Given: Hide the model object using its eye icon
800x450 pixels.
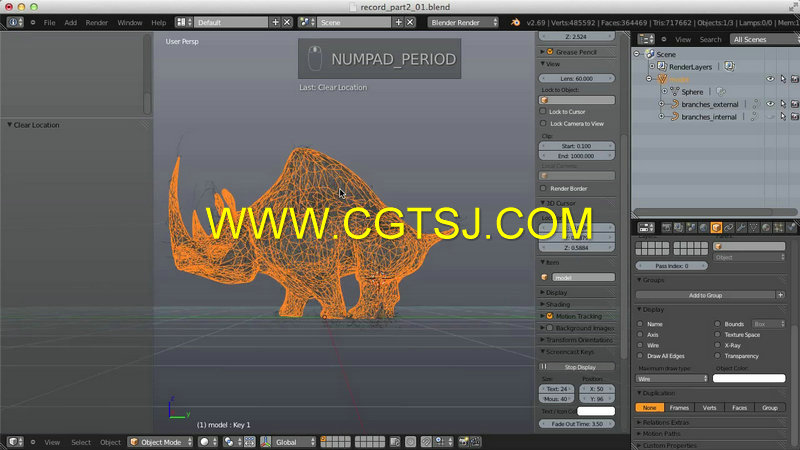Looking at the screenshot, I should pos(770,79).
